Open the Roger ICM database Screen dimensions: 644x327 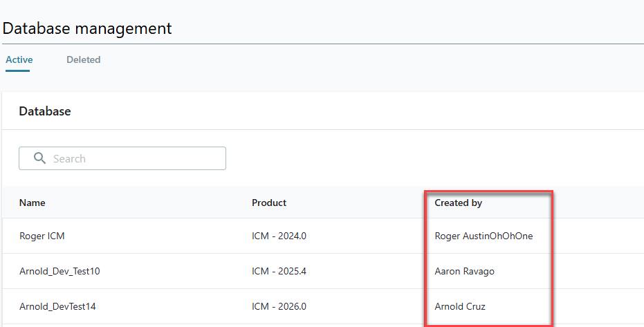click(x=42, y=236)
